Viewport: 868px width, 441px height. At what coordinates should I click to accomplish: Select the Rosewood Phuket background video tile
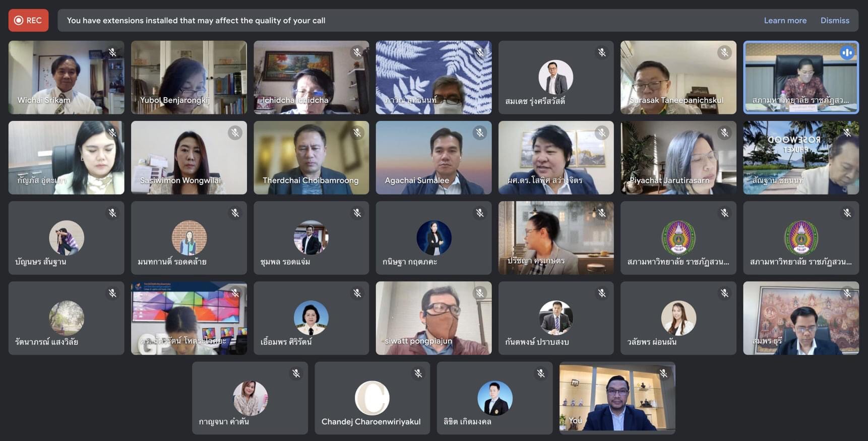pyautogui.click(x=800, y=157)
